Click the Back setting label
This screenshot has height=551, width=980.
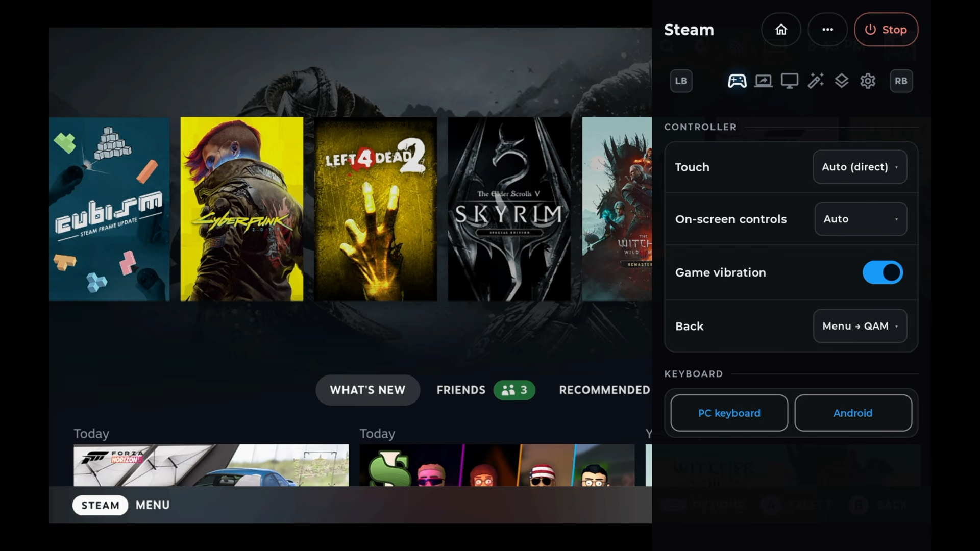pos(689,326)
